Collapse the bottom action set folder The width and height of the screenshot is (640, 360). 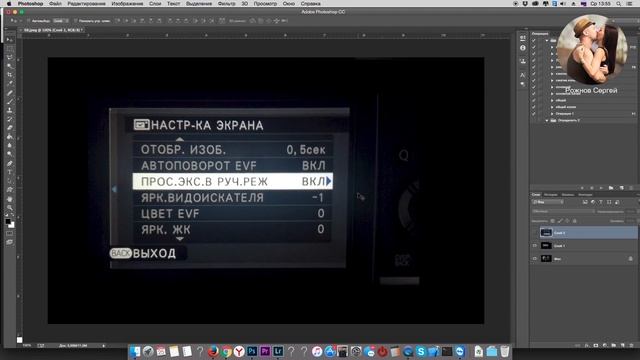547,120
